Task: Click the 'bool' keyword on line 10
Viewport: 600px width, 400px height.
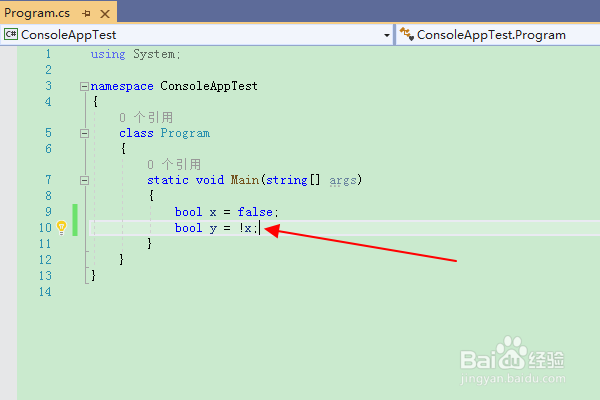Action: [x=189, y=228]
